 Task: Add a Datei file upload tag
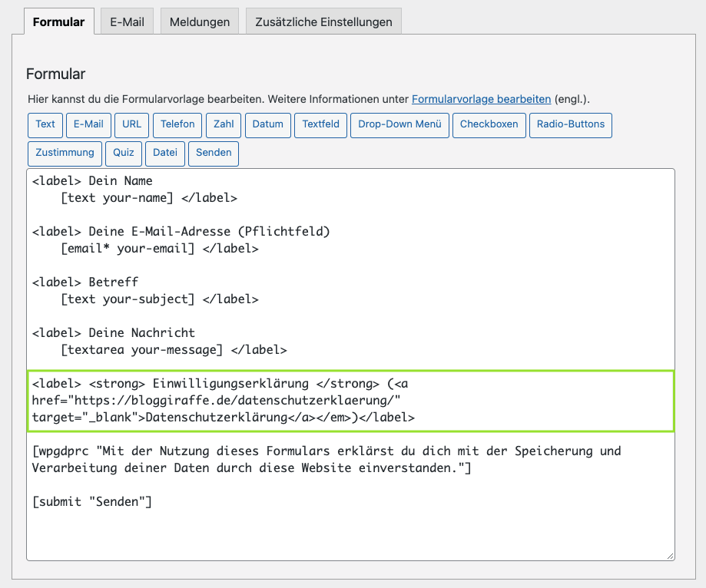(164, 153)
